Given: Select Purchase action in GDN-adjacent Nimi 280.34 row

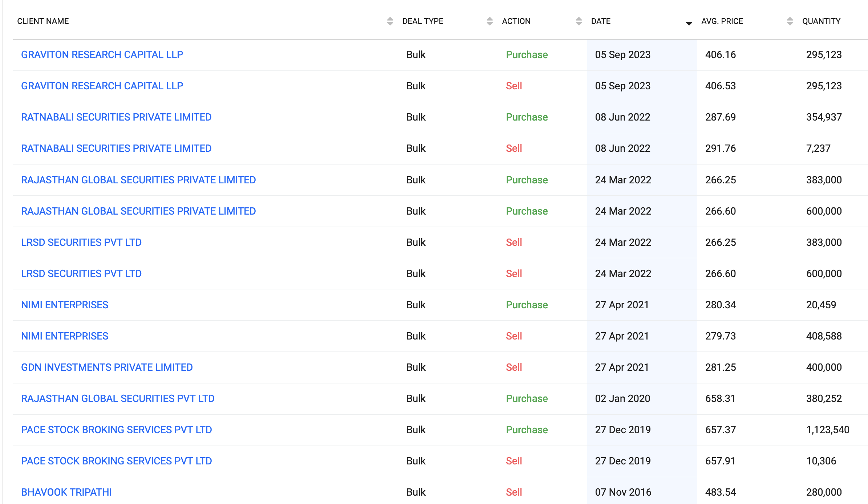Looking at the screenshot, I should (527, 305).
